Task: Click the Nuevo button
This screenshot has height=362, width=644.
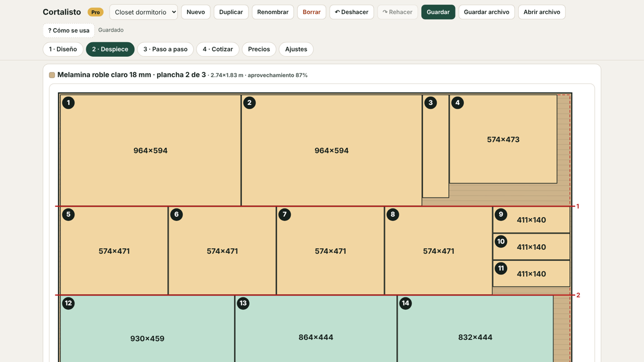Action: click(x=196, y=12)
